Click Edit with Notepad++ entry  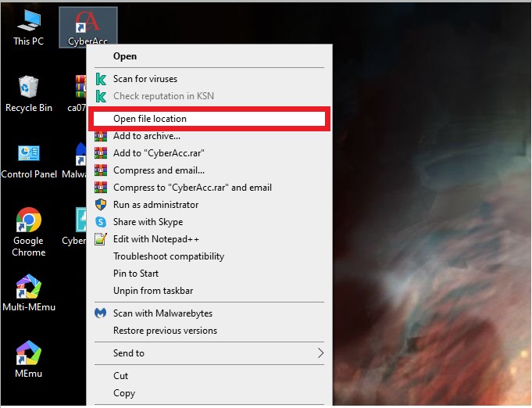[x=157, y=239]
